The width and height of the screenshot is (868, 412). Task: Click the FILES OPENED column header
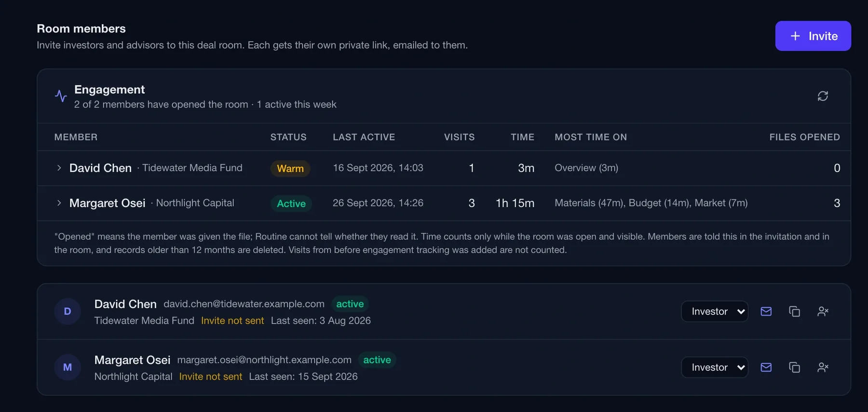804,137
